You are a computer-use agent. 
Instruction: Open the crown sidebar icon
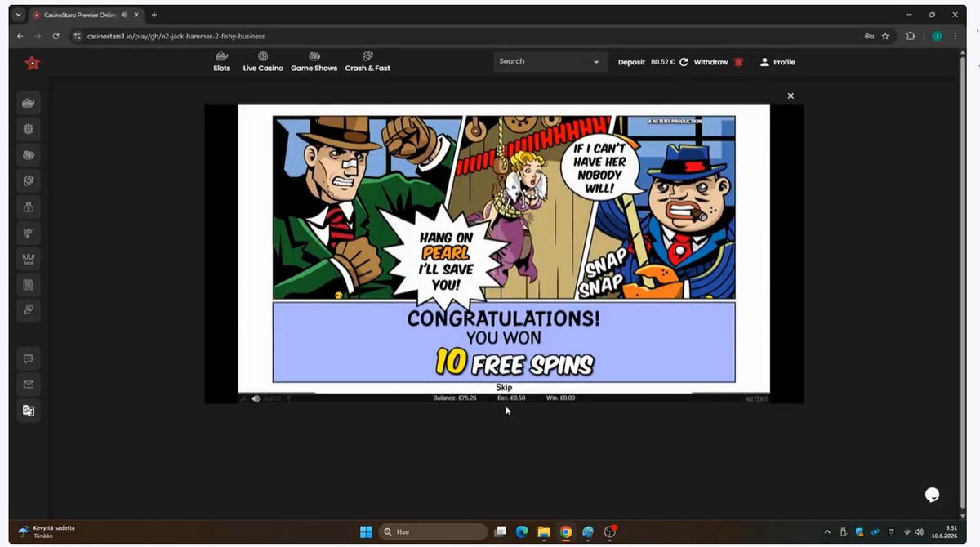[29, 259]
